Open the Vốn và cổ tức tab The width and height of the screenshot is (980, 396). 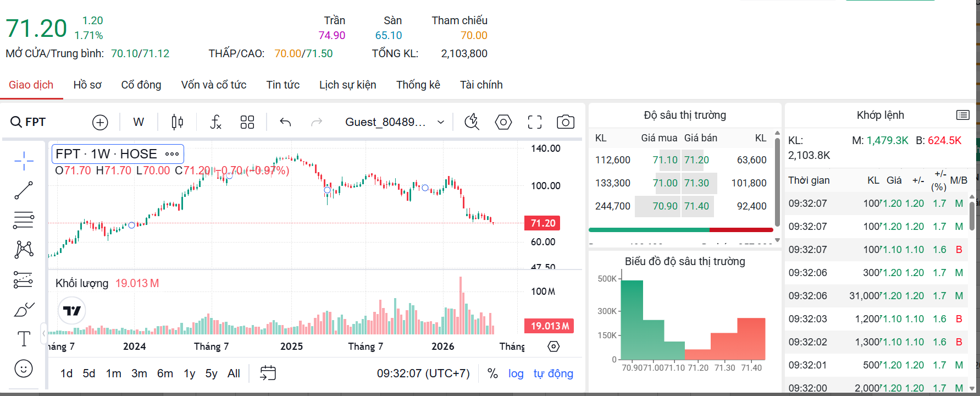coord(214,85)
